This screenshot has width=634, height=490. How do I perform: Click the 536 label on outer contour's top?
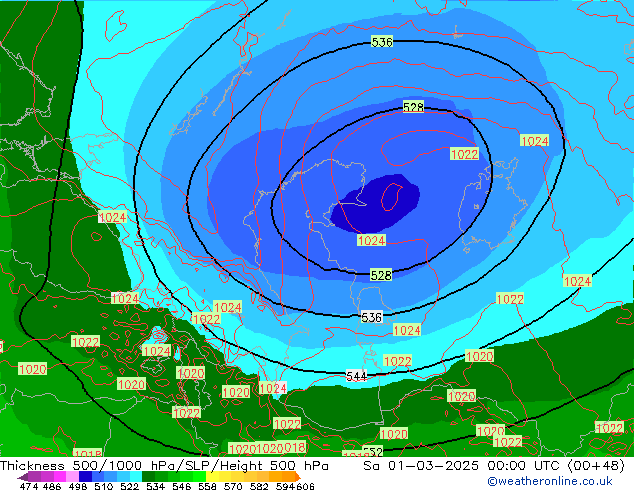point(382,42)
